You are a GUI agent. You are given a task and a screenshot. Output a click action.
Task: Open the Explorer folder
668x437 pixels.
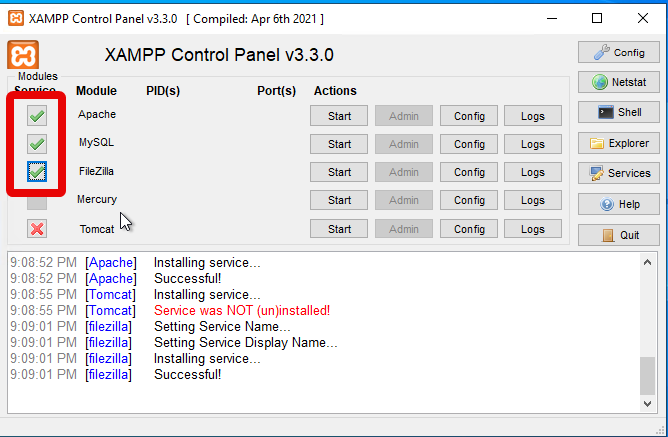[619, 143]
